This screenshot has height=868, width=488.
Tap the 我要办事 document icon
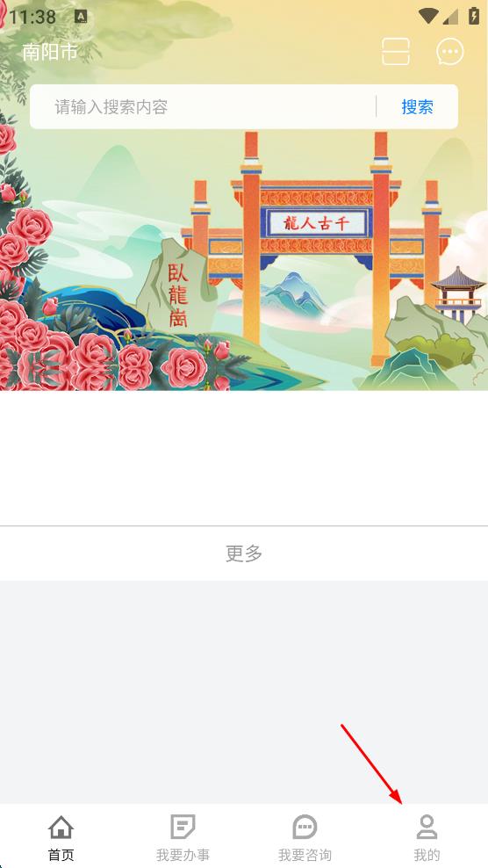tap(183, 827)
